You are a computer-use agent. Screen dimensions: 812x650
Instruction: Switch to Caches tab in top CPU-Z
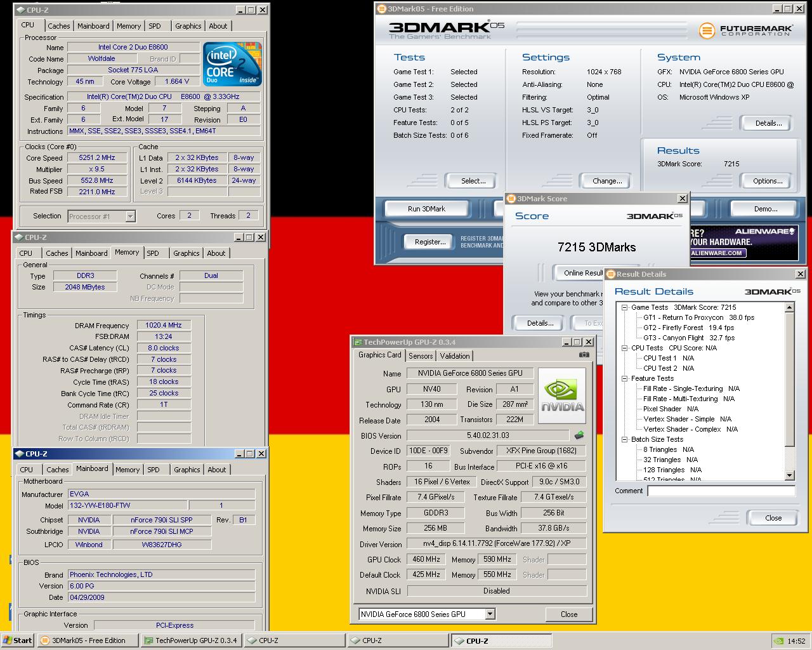(59, 26)
